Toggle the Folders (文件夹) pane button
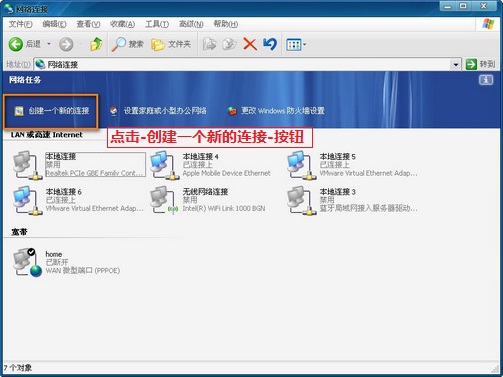The height and width of the screenshot is (377, 503). [171, 44]
